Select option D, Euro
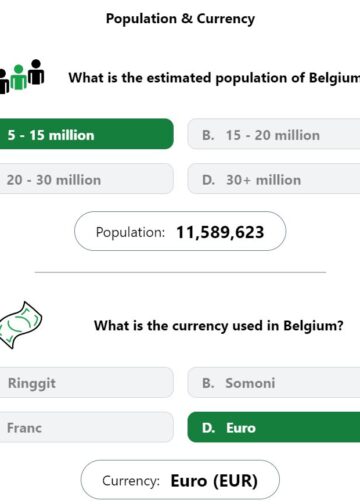This screenshot has height=504, width=360. (x=274, y=427)
